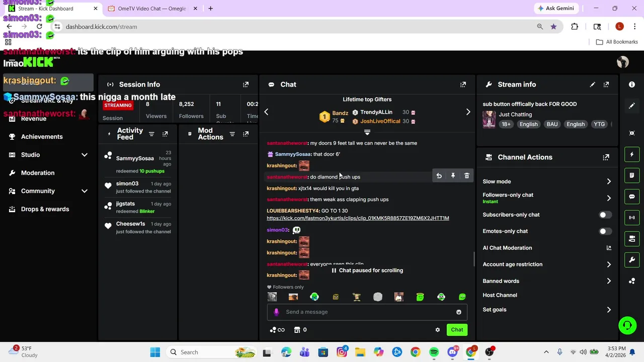Reply to the 'do diamond push ups' message
Image resolution: width=644 pixels, height=362 pixels.
click(x=439, y=175)
